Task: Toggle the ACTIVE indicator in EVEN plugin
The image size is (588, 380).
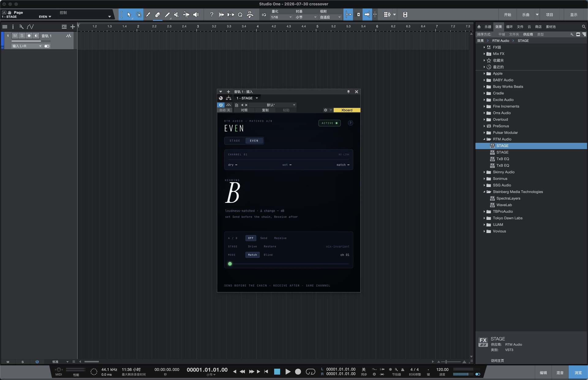Action: (330, 123)
